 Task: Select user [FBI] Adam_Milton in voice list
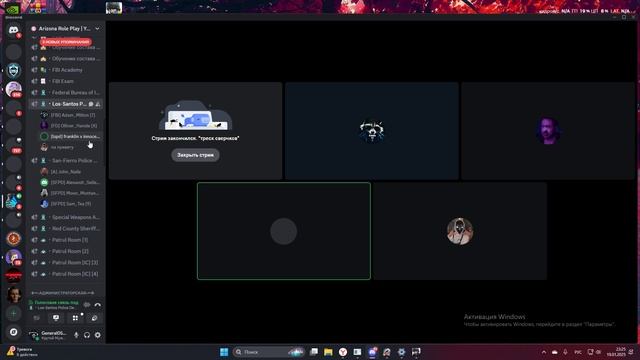click(x=70, y=116)
